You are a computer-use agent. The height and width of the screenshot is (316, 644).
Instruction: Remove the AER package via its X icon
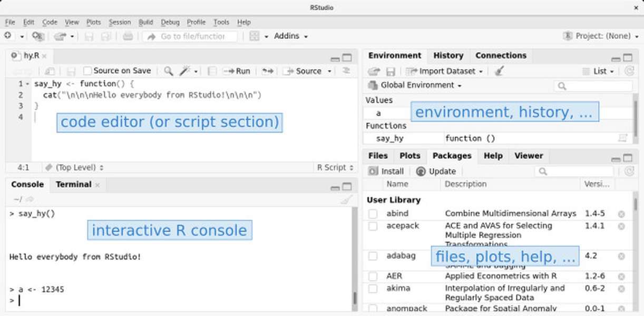(621, 276)
